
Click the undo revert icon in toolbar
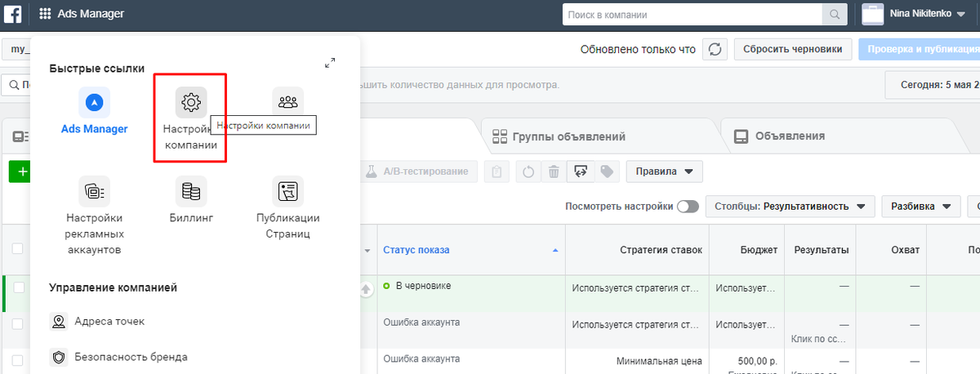(528, 171)
